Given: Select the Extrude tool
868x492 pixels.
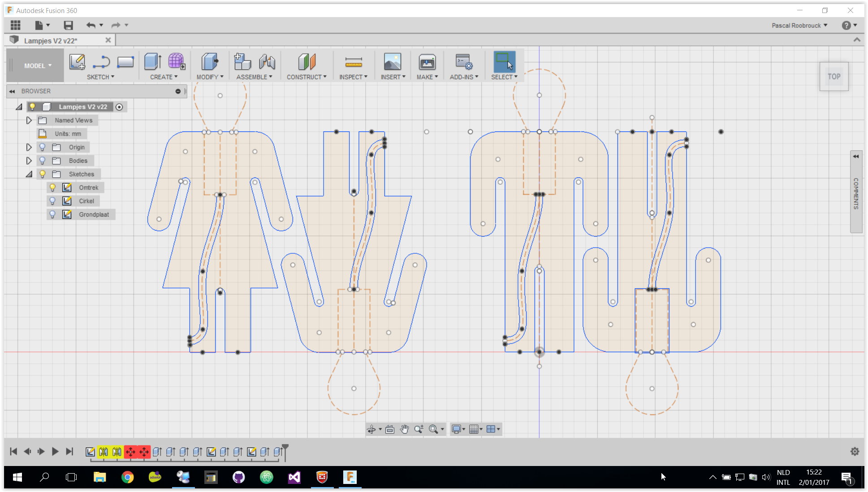Looking at the screenshot, I should point(153,62).
